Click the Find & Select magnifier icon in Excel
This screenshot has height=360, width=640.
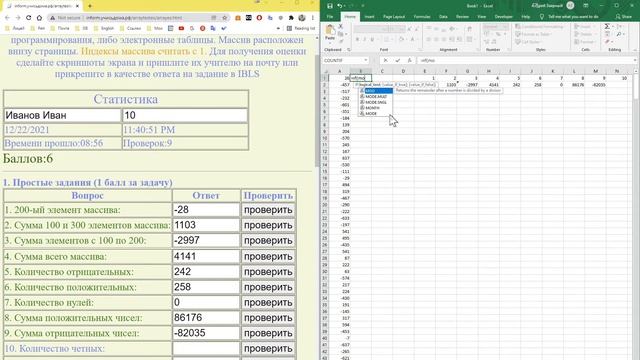pos(620,34)
